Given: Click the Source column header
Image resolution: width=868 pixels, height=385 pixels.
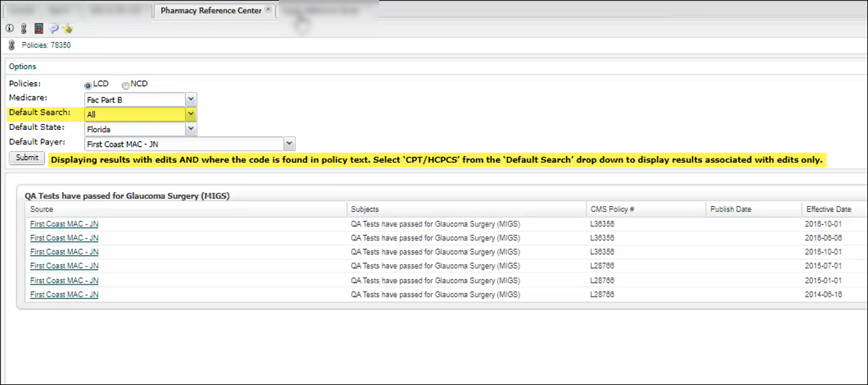Looking at the screenshot, I should 41,210.
